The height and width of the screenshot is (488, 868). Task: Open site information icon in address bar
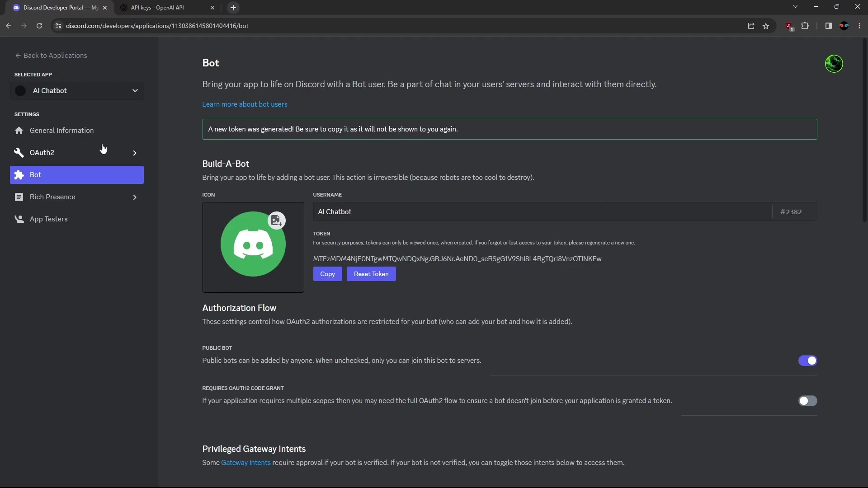point(58,26)
